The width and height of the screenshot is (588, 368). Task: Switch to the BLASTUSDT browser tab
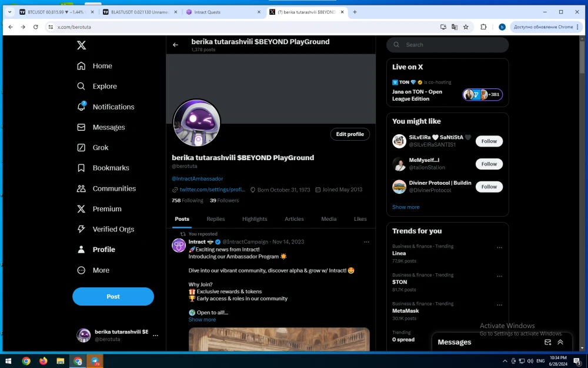point(139,12)
